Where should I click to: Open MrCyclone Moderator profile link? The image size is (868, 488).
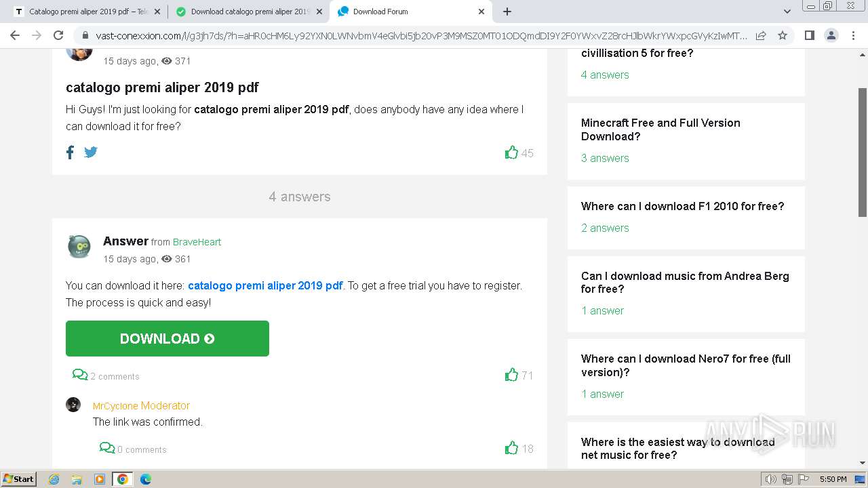(x=141, y=405)
